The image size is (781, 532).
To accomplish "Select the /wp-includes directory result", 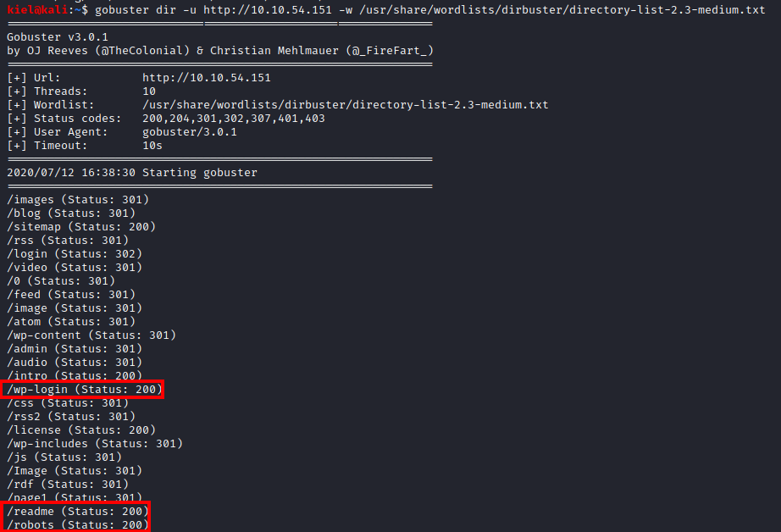I will point(95,444).
